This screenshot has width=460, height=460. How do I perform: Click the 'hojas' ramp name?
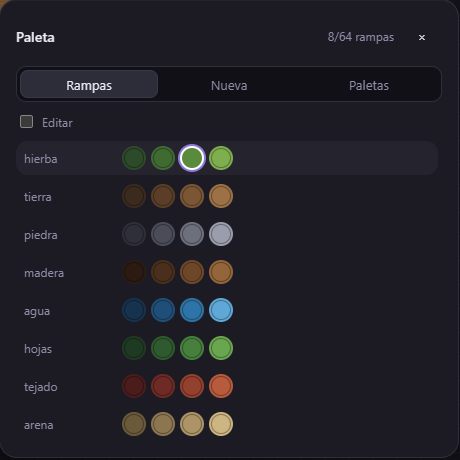click(x=38, y=349)
